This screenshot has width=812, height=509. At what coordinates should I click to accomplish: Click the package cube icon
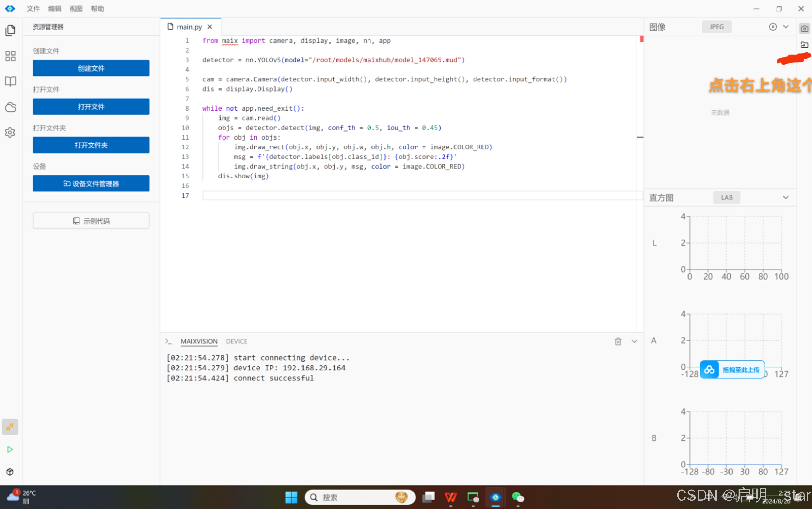10,472
